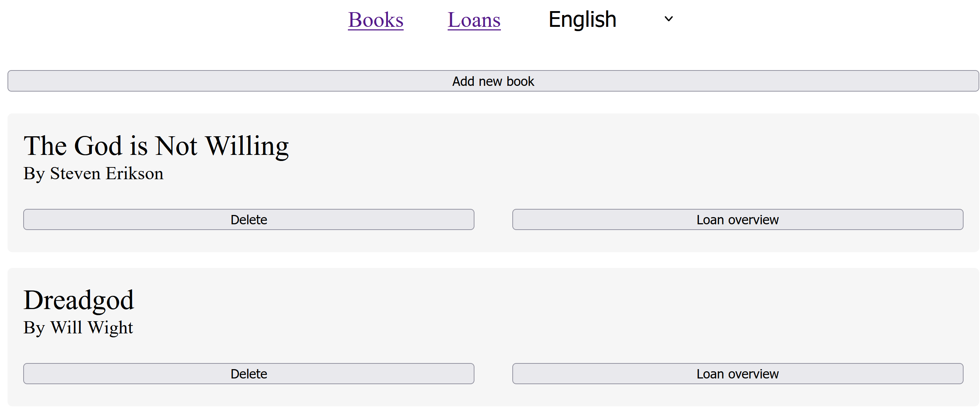The height and width of the screenshot is (411, 980).
Task: Click the language selector chevron arrow
Action: click(x=669, y=19)
